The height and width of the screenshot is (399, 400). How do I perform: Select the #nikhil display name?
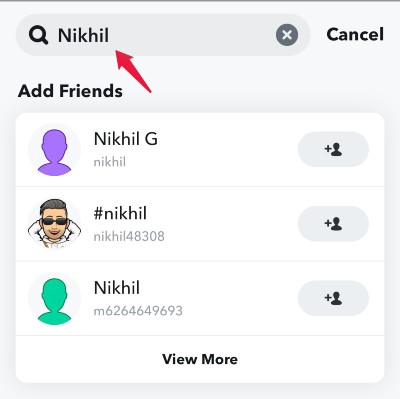coord(120,213)
